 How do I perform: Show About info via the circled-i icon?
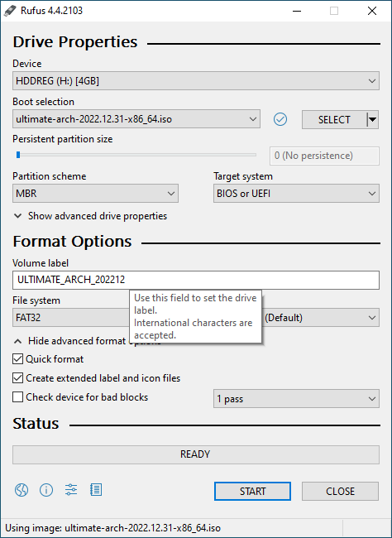[46, 490]
